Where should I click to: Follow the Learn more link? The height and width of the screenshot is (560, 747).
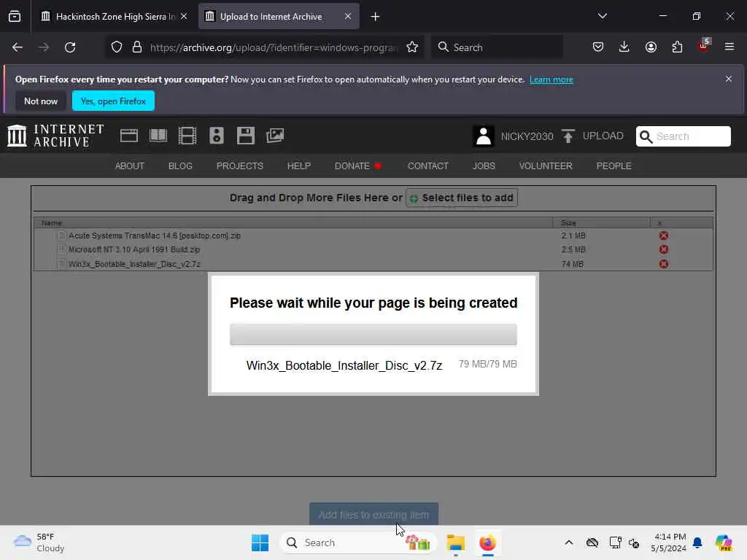pos(551,79)
